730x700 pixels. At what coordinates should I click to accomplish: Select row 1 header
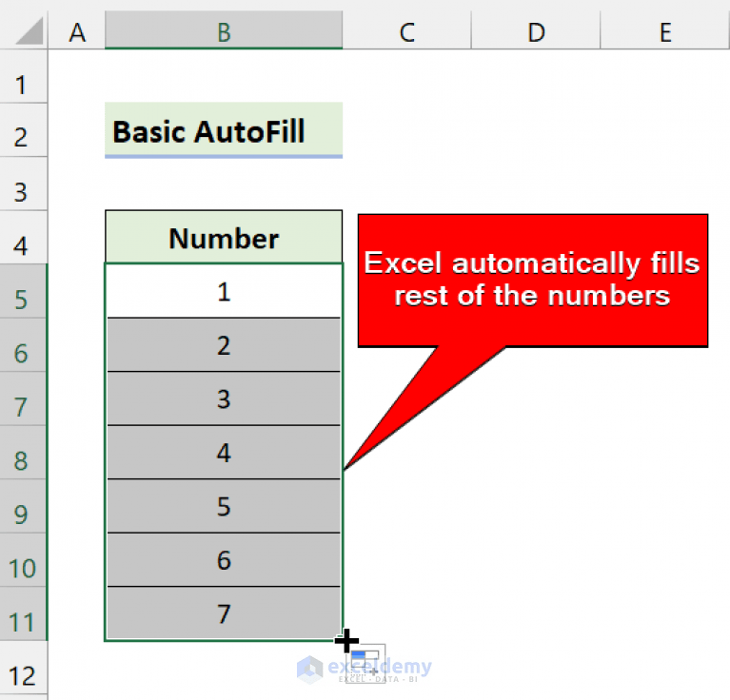23,76
